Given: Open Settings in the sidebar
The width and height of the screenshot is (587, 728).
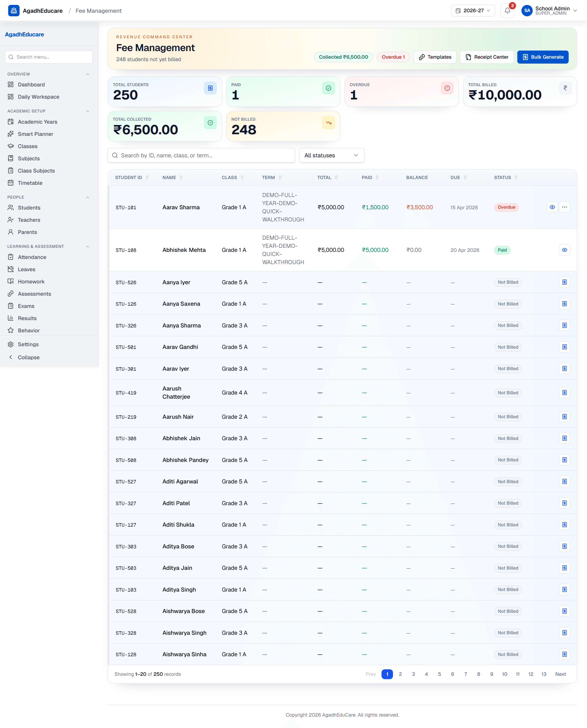Looking at the screenshot, I should point(49,344).
